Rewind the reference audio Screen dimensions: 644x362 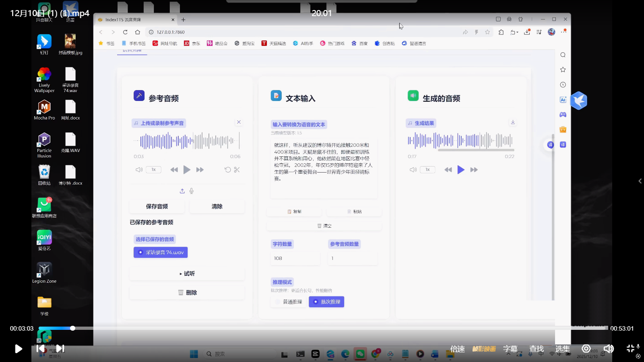tap(174, 170)
